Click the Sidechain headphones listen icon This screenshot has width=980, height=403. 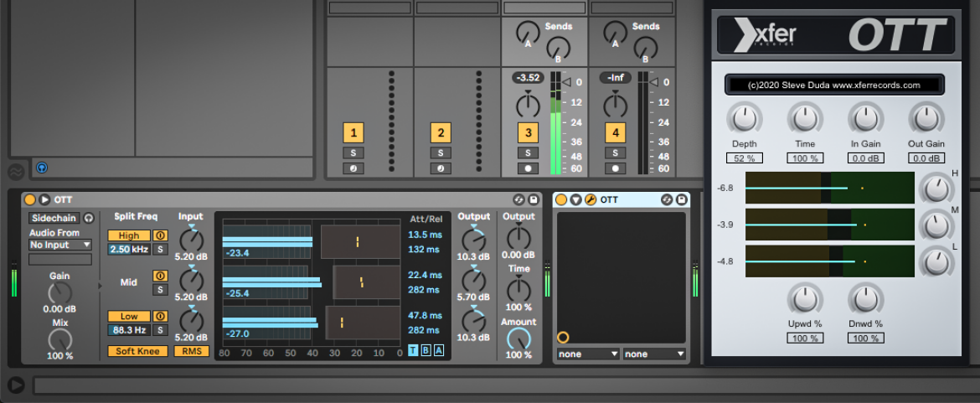tap(89, 218)
